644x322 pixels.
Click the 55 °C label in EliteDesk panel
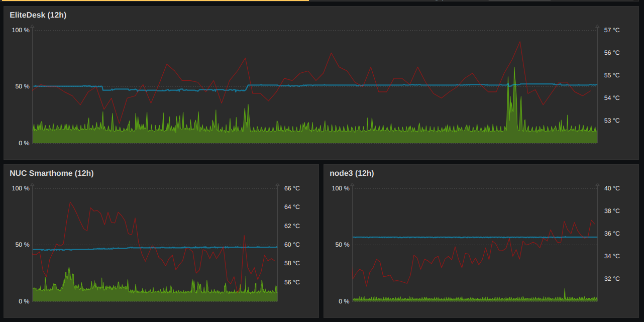click(x=612, y=75)
